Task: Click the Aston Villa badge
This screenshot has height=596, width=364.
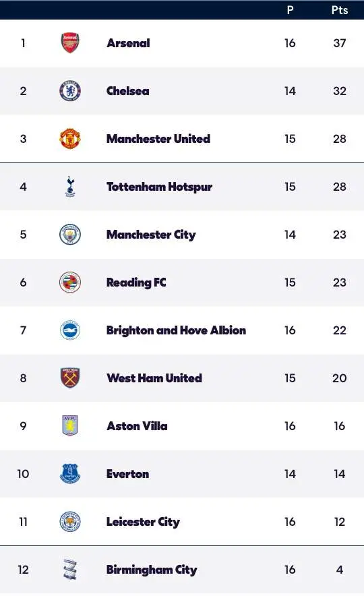Action: (70, 425)
